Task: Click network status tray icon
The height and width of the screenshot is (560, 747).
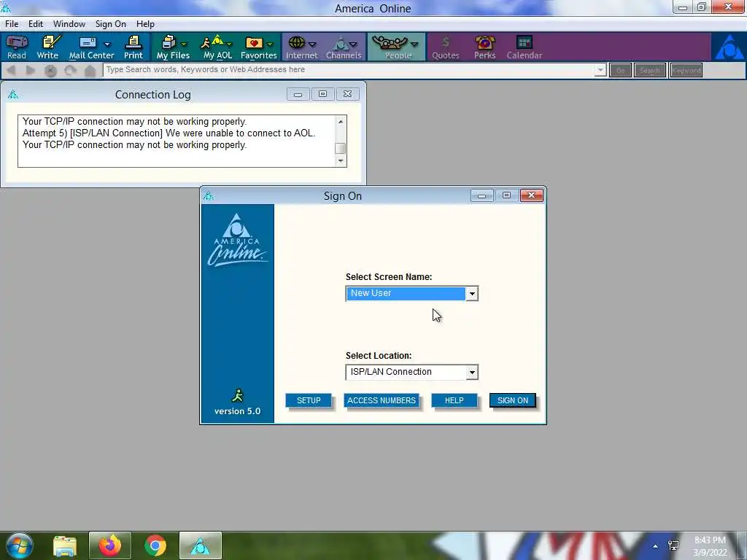Action: click(673, 545)
